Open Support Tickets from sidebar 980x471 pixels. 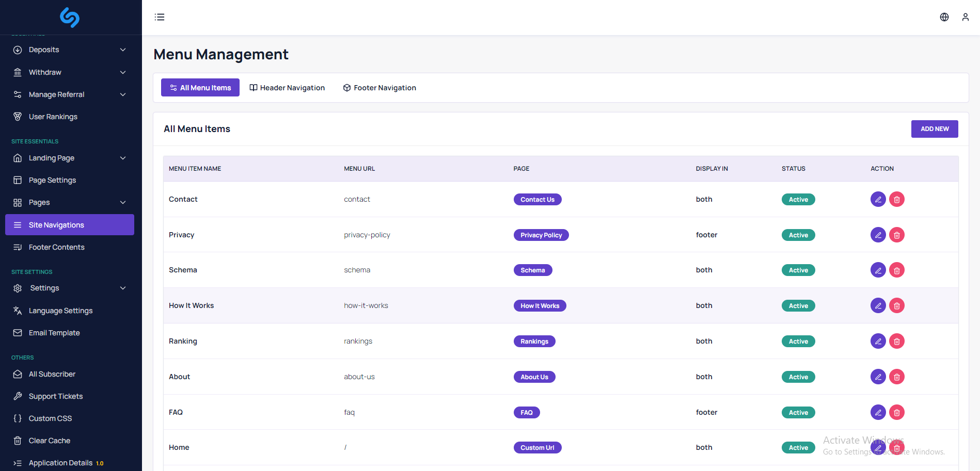(x=56, y=396)
